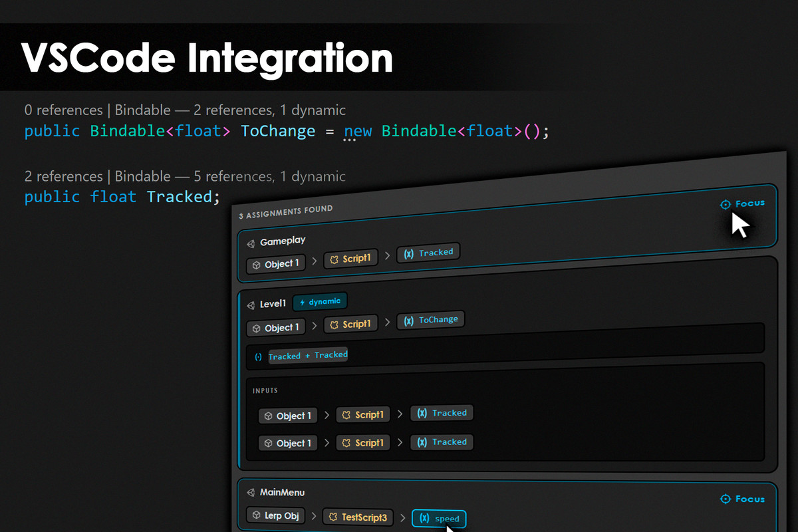Image resolution: width=798 pixels, height=532 pixels.
Task: Click Object 1 in the lower INPUTS row
Action: pyautogui.click(x=288, y=443)
